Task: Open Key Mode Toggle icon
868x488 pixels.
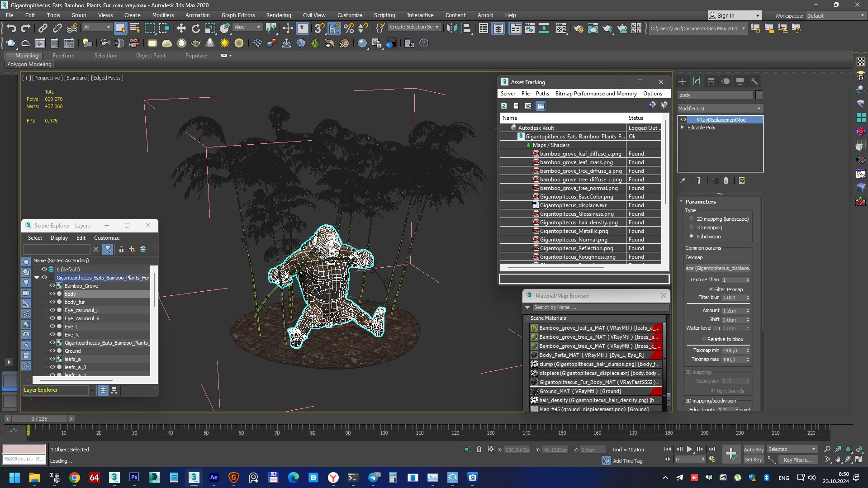Action: coord(668,459)
